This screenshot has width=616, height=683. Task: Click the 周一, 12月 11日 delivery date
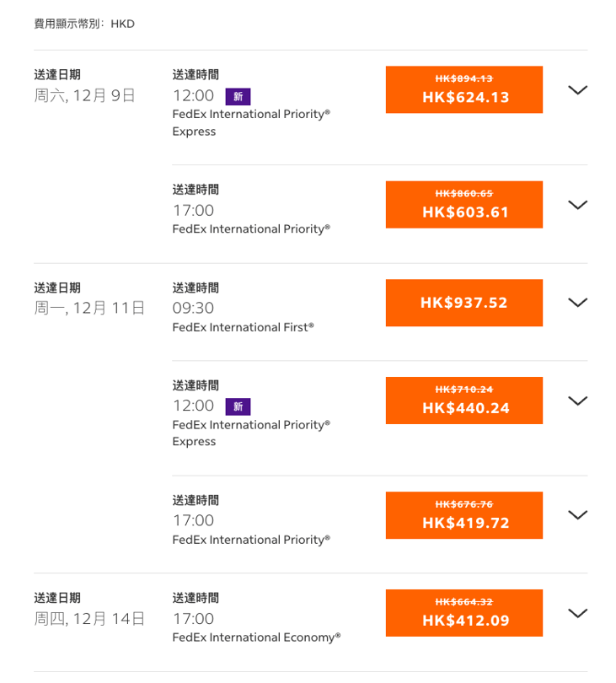tap(89, 308)
